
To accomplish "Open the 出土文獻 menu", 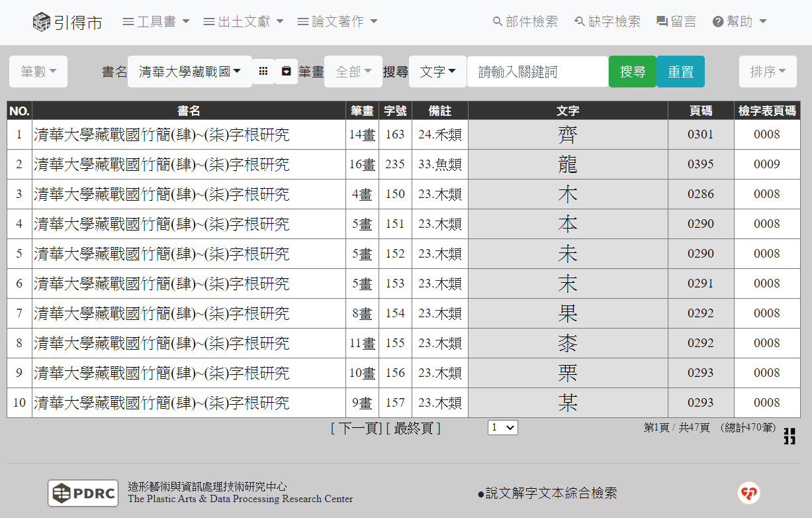I will click(x=244, y=22).
